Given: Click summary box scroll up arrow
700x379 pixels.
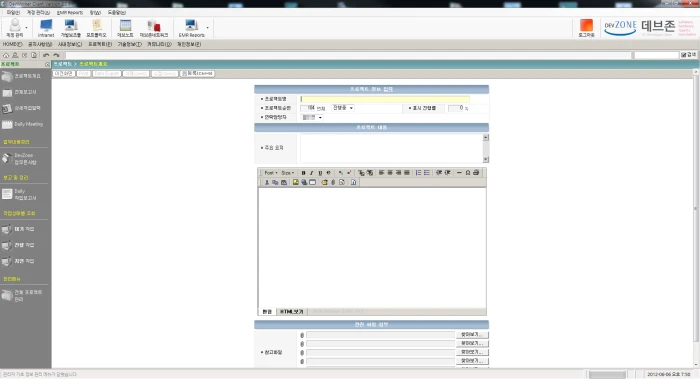Looking at the screenshot, I should (486, 137).
